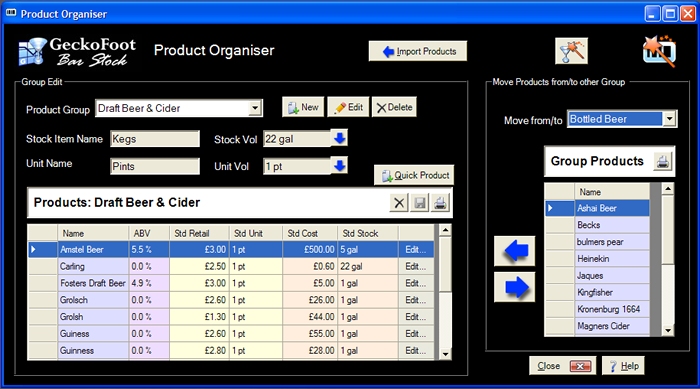The width and height of the screenshot is (700, 389).
Task: Minimize the Product Organiser window
Action: click(652, 14)
